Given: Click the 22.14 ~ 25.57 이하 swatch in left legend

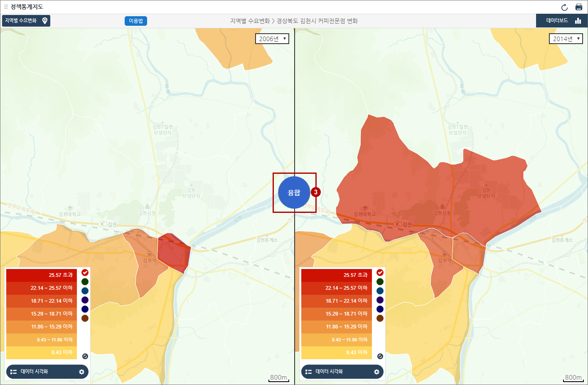Looking at the screenshot, I should point(42,288).
